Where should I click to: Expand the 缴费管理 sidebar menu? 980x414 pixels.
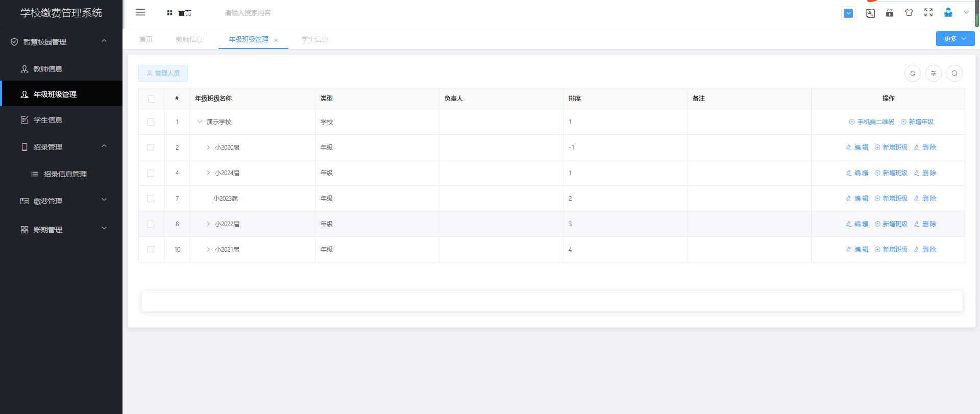[61, 201]
